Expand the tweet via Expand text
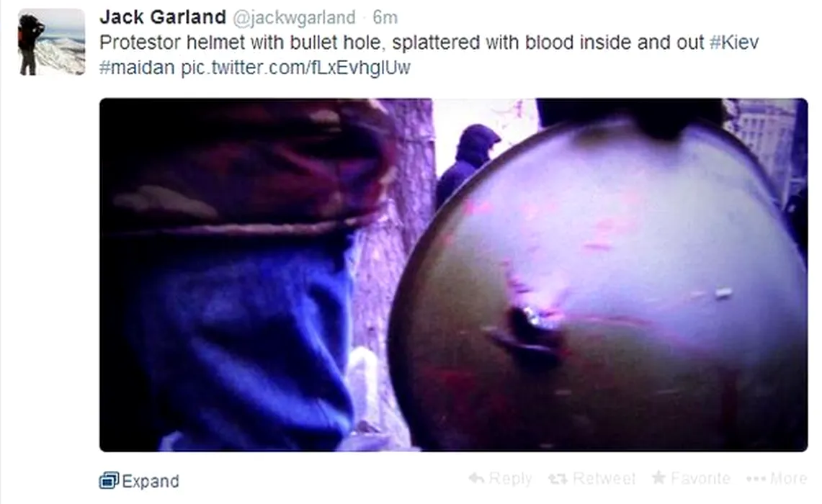The image size is (822, 504). point(151,481)
